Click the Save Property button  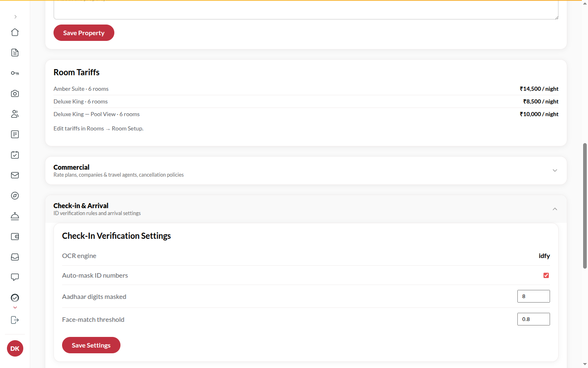click(84, 33)
